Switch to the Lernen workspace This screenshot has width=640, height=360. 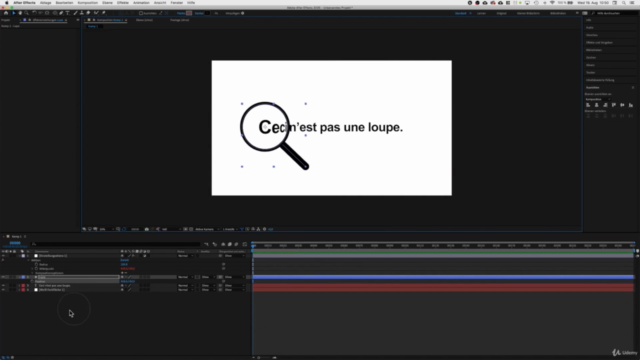[482, 13]
